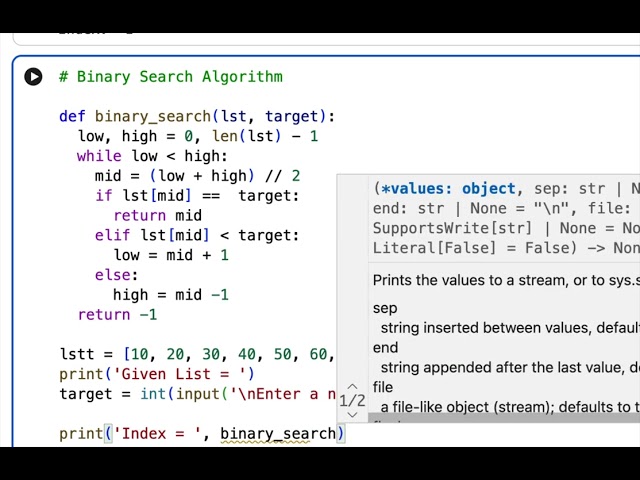
Task: Run the Binary Search code cell
Action: [33, 77]
